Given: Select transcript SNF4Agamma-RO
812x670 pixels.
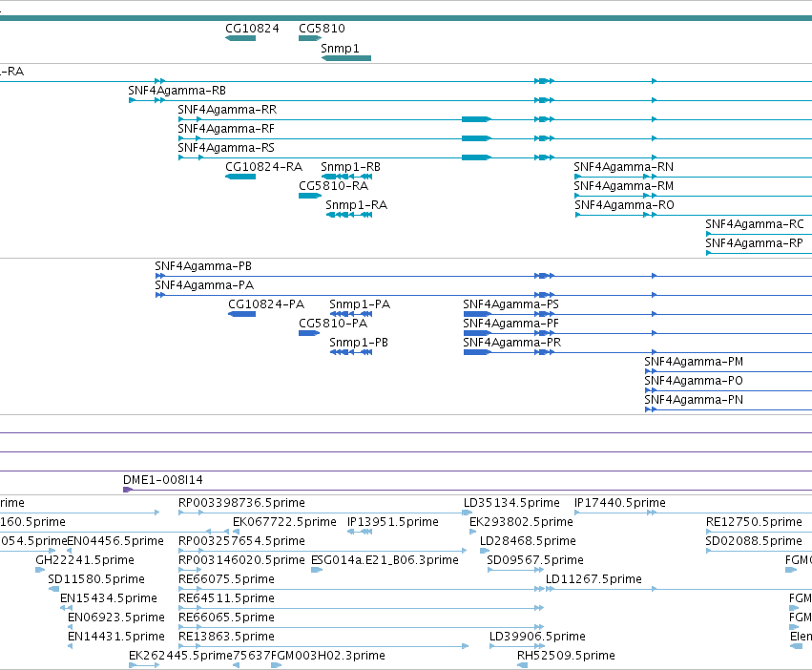Looking at the screenshot, I should tap(624, 204).
